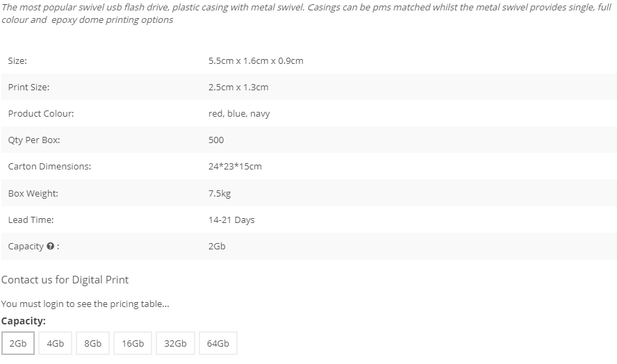Click the Lead Time row label

pos(31,220)
